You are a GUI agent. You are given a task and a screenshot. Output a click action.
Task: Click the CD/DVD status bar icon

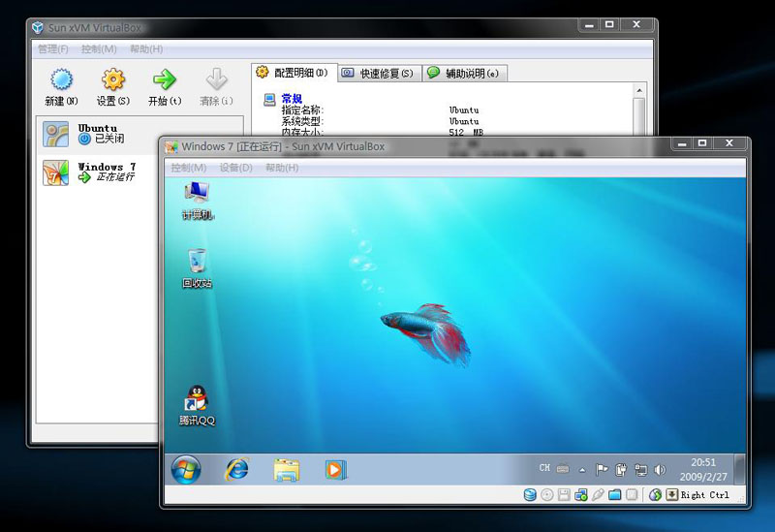[x=547, y=495]
